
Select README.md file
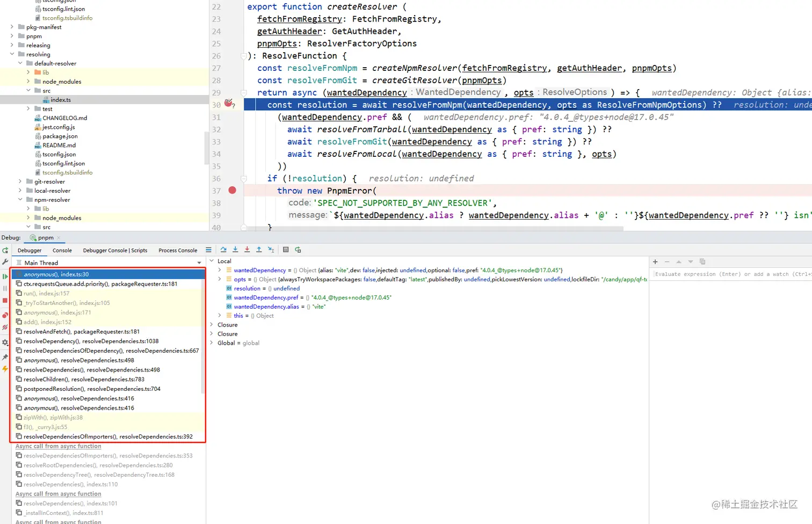tap(59, 145)
